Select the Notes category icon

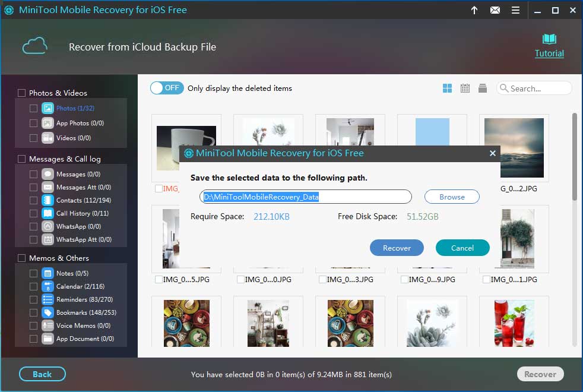click(47, 273)
